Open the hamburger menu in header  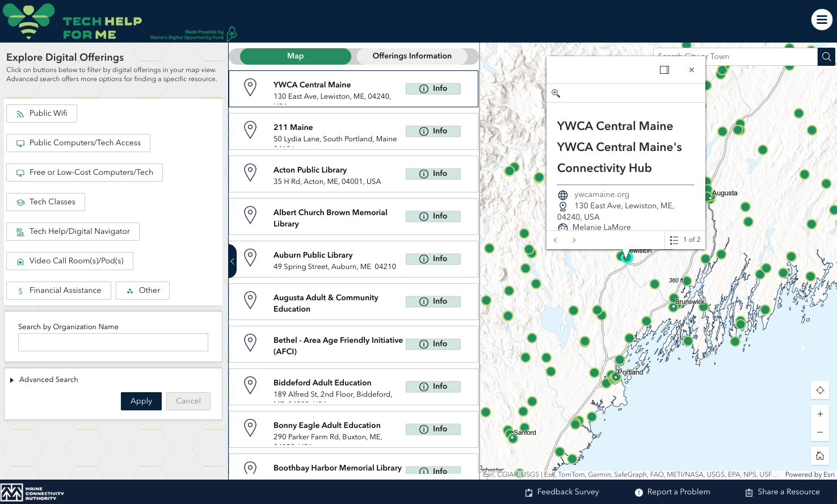[822, 20]
